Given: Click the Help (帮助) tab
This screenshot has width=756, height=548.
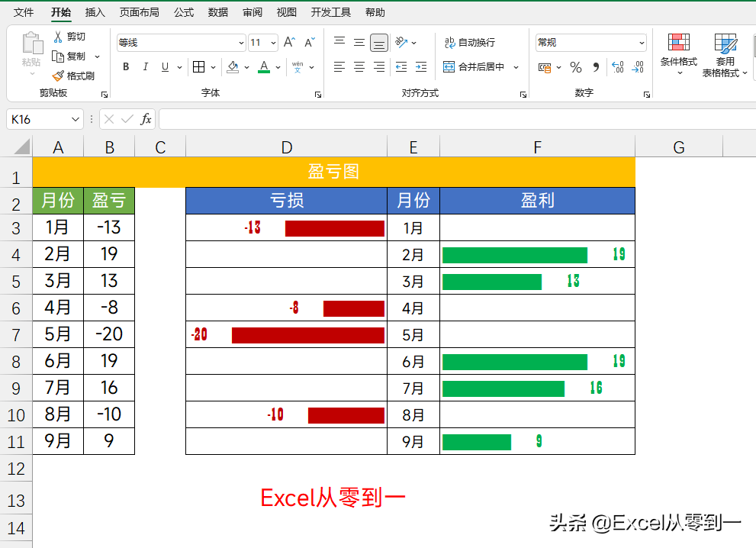Looking at the screenshot, I should point(375,12).
